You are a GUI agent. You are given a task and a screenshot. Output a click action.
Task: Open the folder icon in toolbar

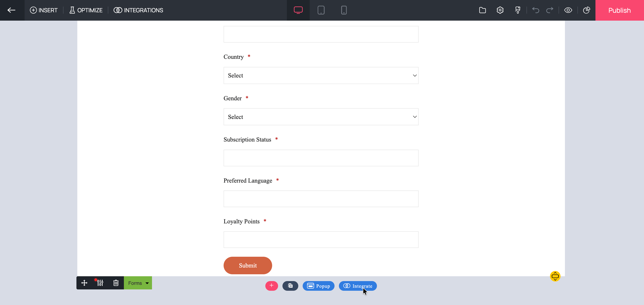pos(482,10)
